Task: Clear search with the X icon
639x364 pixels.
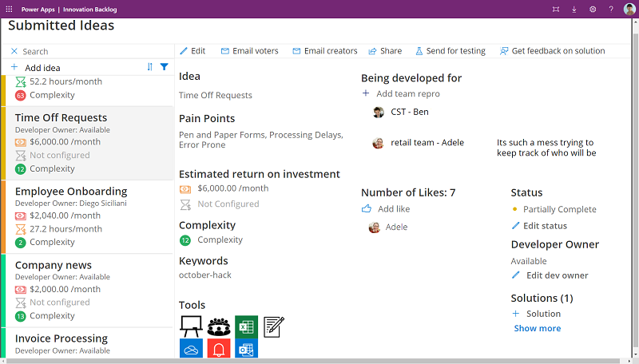Action: pos(14,51)
